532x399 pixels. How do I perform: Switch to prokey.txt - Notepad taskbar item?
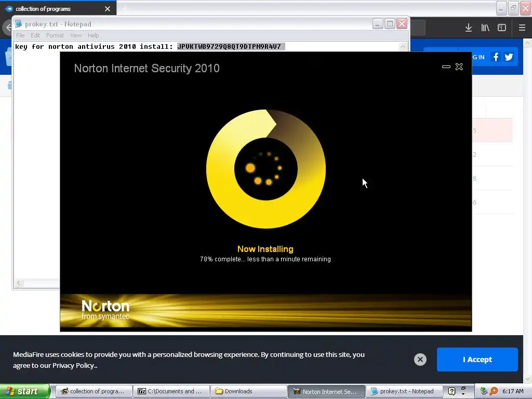[x=404, y=391]
